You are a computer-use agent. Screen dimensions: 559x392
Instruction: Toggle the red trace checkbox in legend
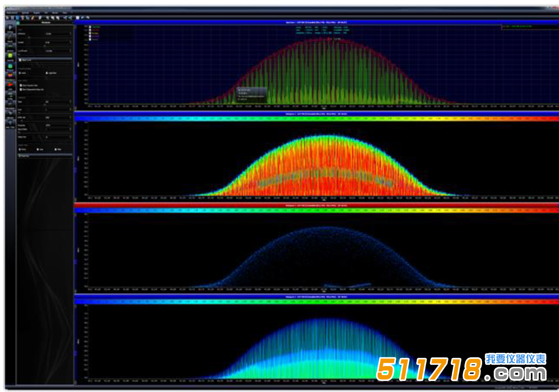coord(90,30)
